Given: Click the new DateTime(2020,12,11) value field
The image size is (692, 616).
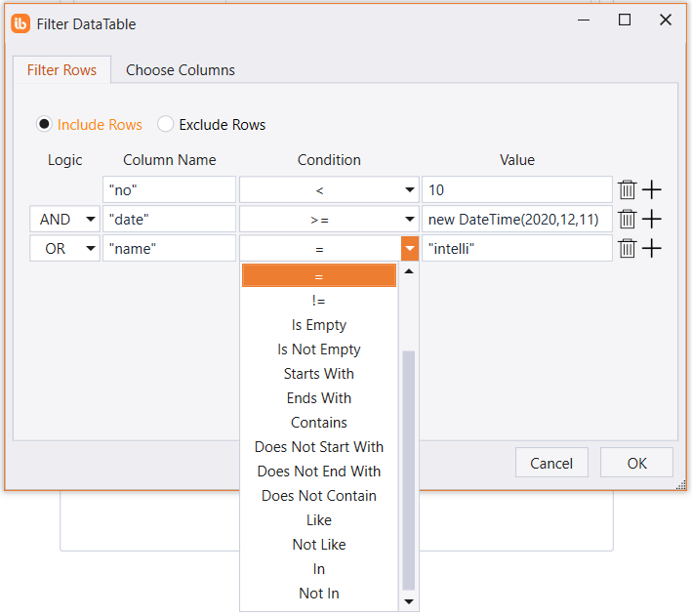Looking at the screenshot, I should [516, 219].
